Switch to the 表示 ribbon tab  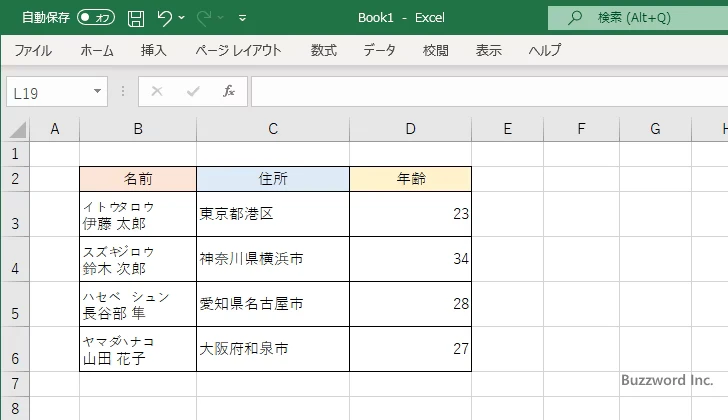click(x=488, y=50)
